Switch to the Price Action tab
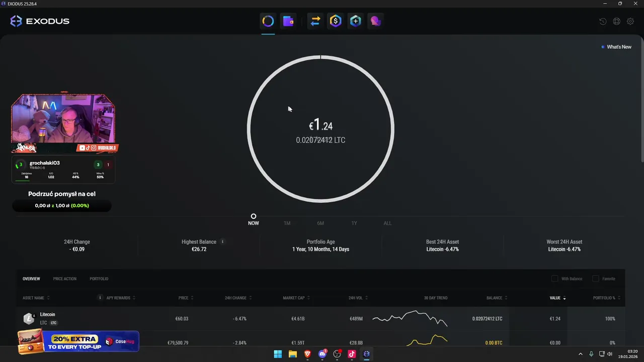This screenshot has height=362, width=644. click(x=65, y=279)
